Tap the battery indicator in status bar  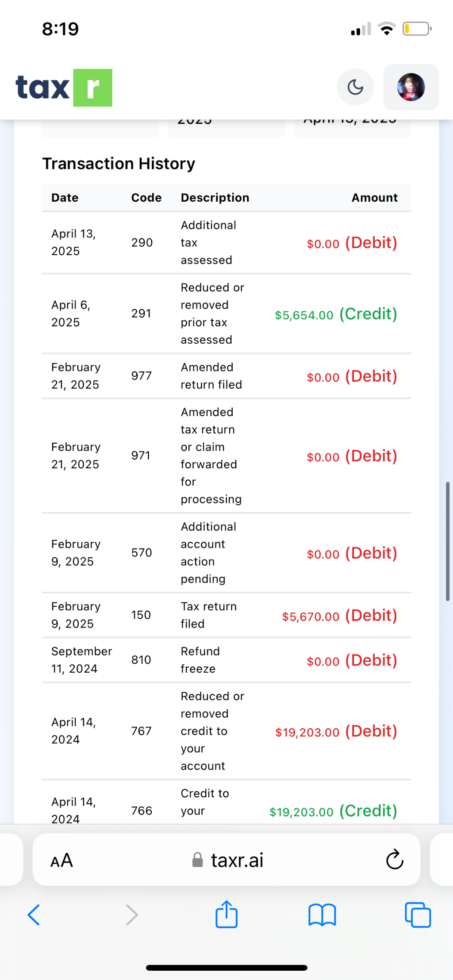pos(416,29)
